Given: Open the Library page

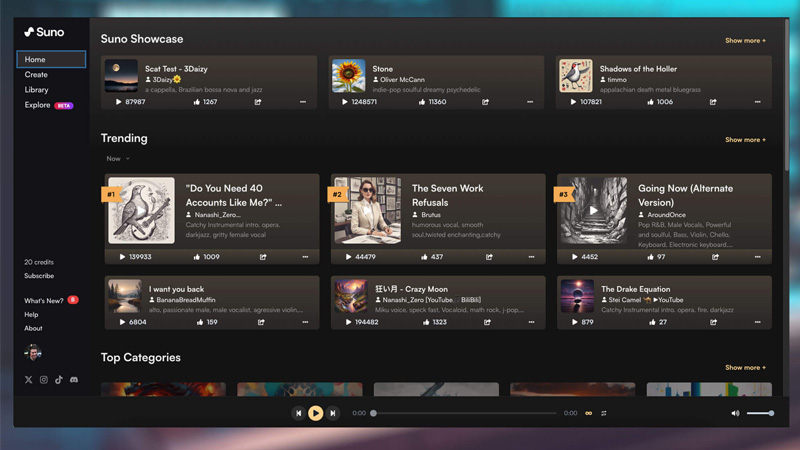Looking at the screenshot, I should [37, 90].
